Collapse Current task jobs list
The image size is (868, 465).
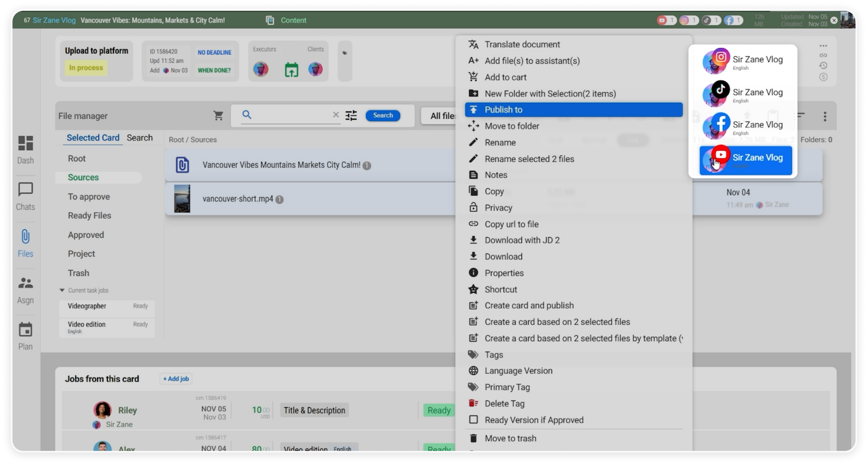click(62, 290)
